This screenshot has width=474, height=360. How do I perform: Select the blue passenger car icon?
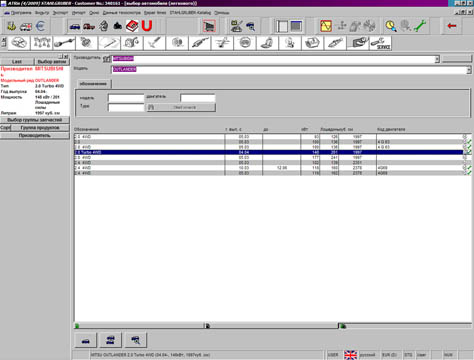[75, 26]
